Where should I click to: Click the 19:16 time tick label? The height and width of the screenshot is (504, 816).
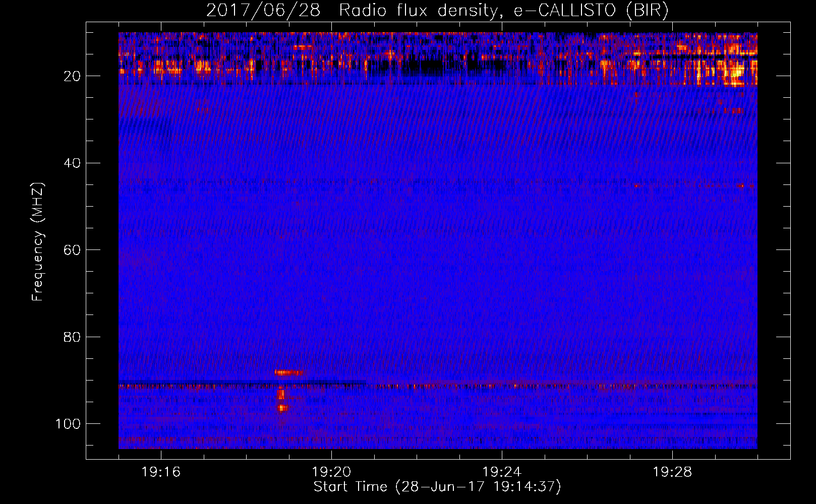tap(161, 472)
